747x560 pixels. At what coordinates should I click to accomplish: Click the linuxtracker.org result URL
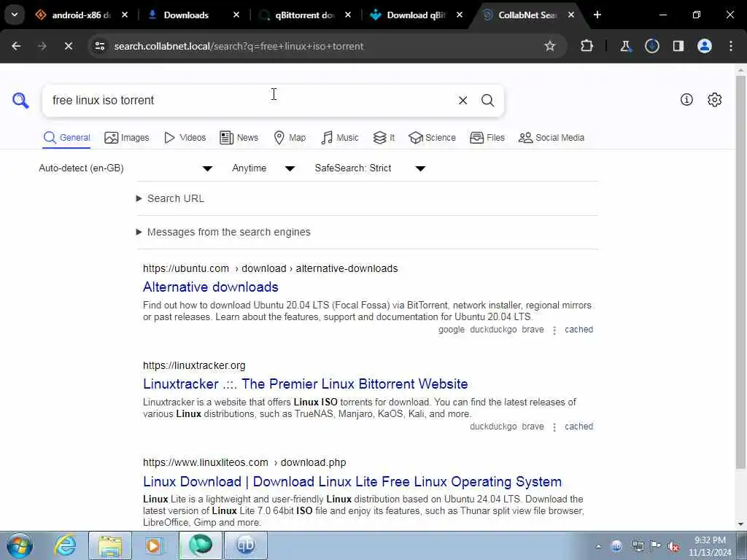(194, 366)
